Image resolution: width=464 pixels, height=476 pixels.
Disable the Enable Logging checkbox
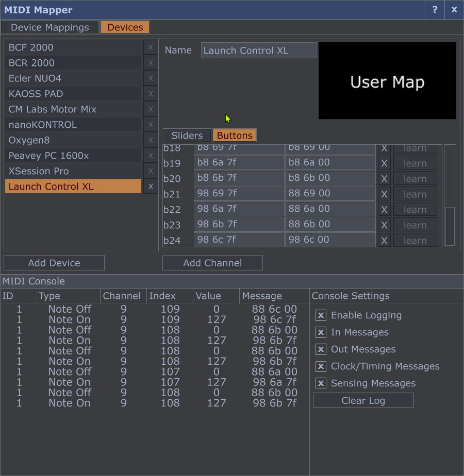[321, 315]
